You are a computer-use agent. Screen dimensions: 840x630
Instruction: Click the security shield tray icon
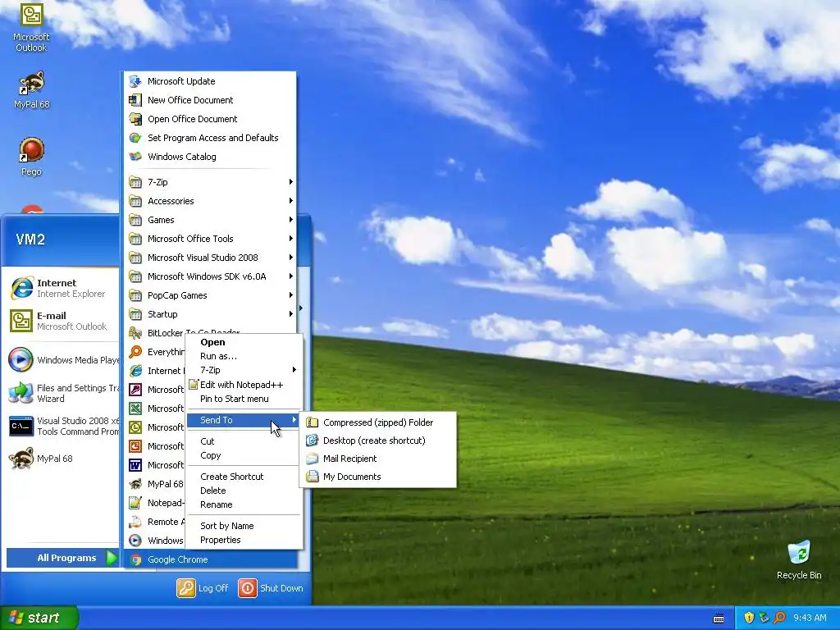[749, 618]
